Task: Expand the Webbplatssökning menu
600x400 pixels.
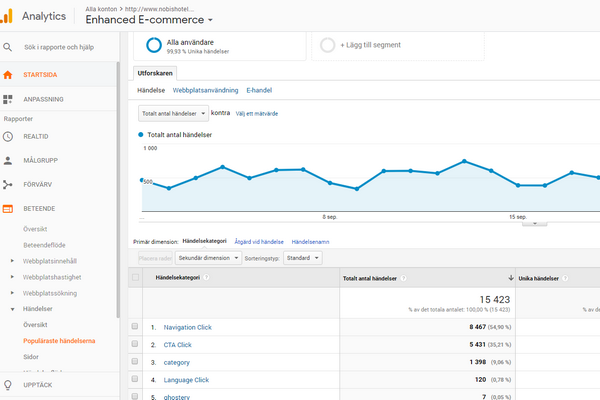Action: click(x=12, y=293)
